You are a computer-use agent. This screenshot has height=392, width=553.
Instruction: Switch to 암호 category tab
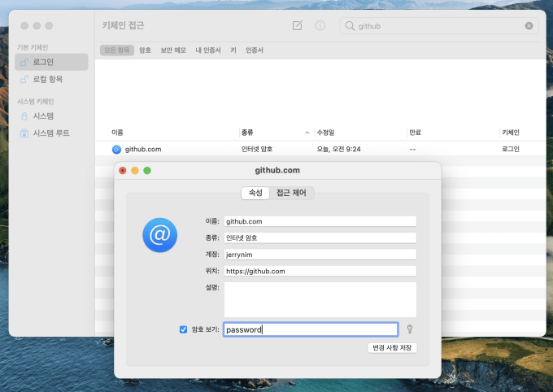click(145, 50)
